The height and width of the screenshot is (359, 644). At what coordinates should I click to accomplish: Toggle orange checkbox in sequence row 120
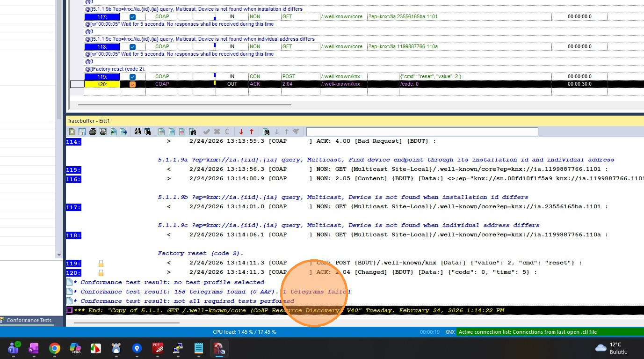[x=132, y=84]
